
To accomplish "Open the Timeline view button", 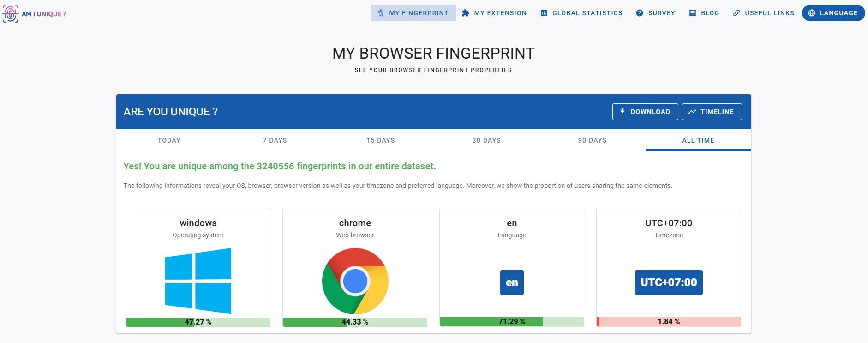I will click(x=712, y=112).
